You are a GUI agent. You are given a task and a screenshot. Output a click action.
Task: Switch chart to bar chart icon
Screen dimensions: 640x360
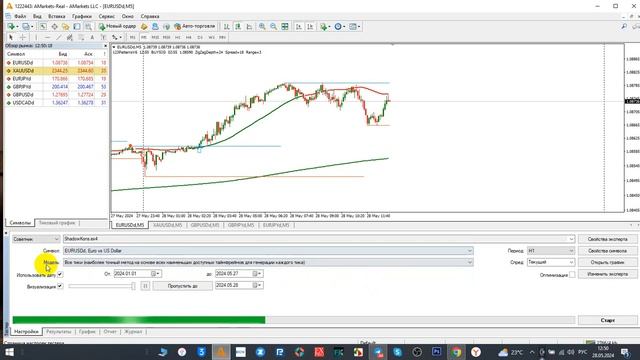227,27
